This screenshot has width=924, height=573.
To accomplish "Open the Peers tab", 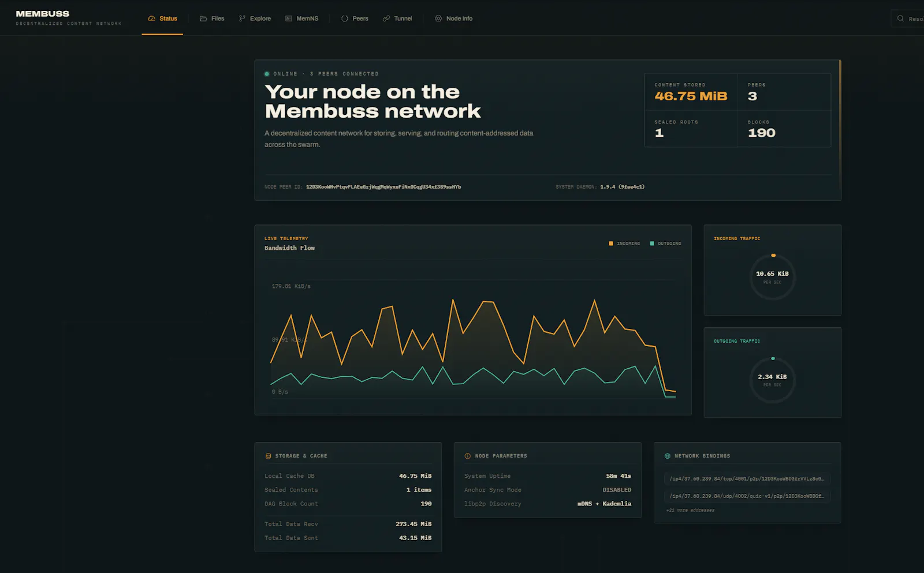I will pos(355,18).
